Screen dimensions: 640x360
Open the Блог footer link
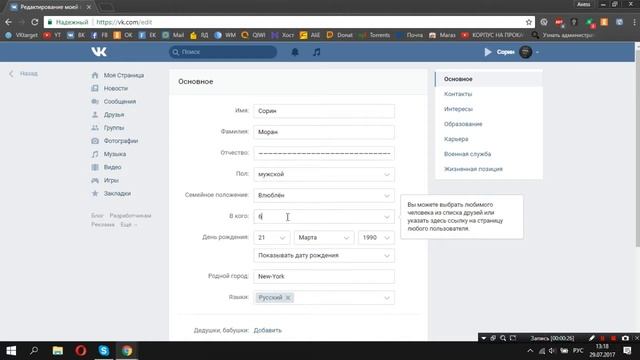(x=97, y=215)
